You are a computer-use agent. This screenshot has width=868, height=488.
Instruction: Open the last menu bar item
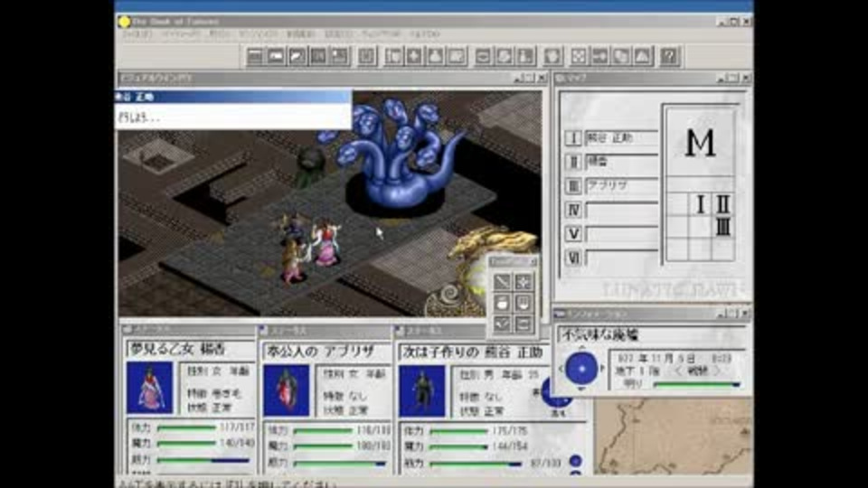[425, 34]
